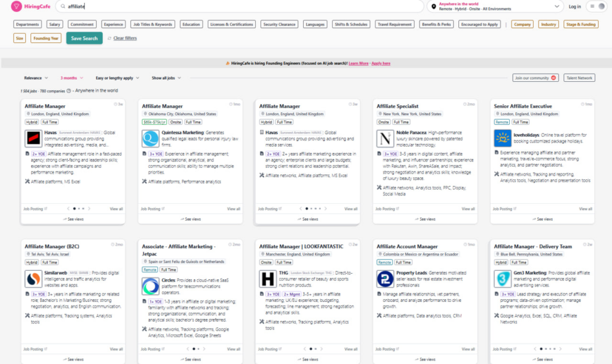Click the Clear filters refresh icon
The width and height of the screenshot is (612, 364).
109,38
